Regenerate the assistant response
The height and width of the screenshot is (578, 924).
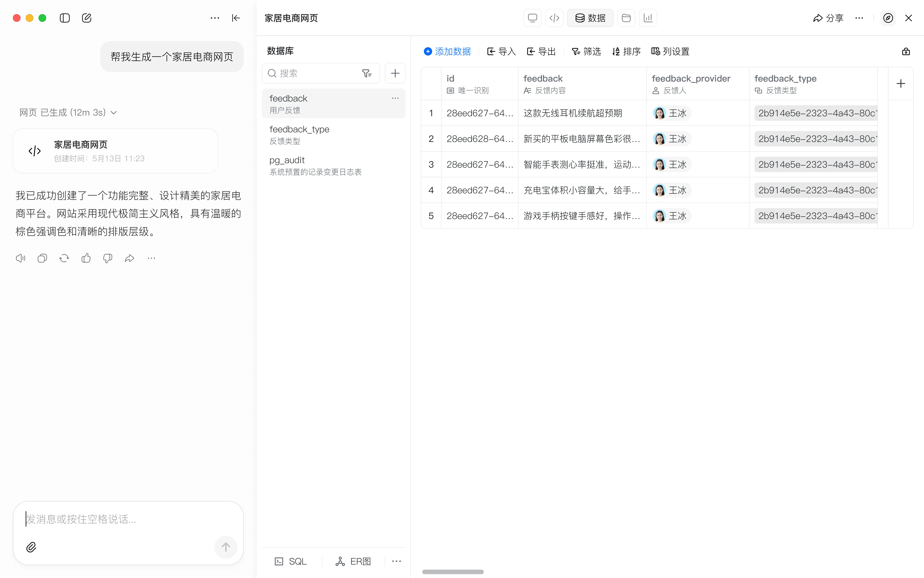coord(64,258)
